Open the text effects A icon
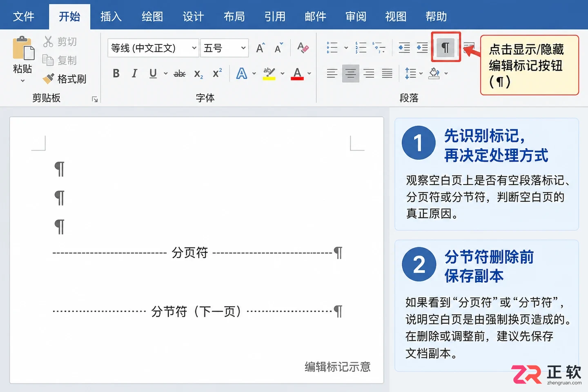Screen dimensions: 588x392 [x=242, y=73]
